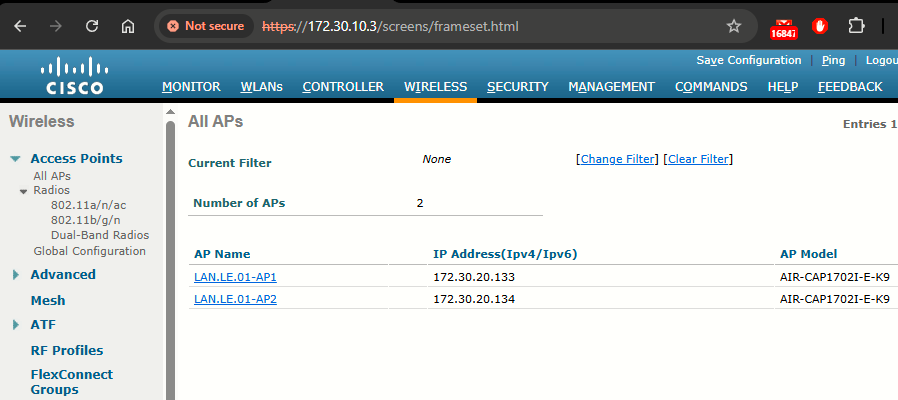Click the Change Filter link
This screenshot has height=400, width=898.
[x=617, y=159]
